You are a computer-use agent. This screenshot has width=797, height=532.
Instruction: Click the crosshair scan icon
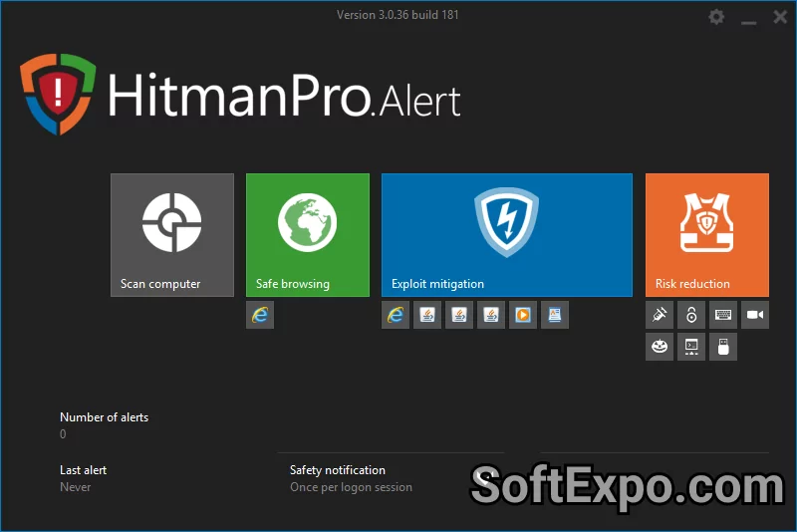[171, 222]
